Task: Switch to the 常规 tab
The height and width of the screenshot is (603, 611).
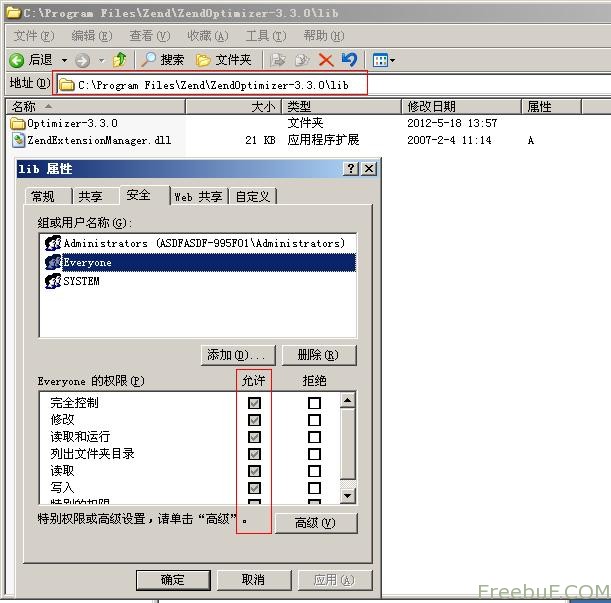Action: pos(48,196)
